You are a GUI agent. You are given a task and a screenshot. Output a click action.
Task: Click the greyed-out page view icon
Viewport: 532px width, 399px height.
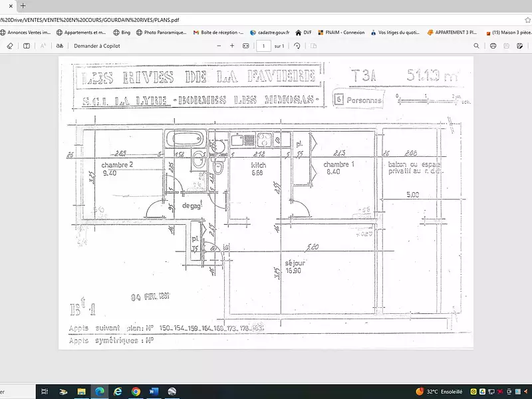(x=313, y=46)
